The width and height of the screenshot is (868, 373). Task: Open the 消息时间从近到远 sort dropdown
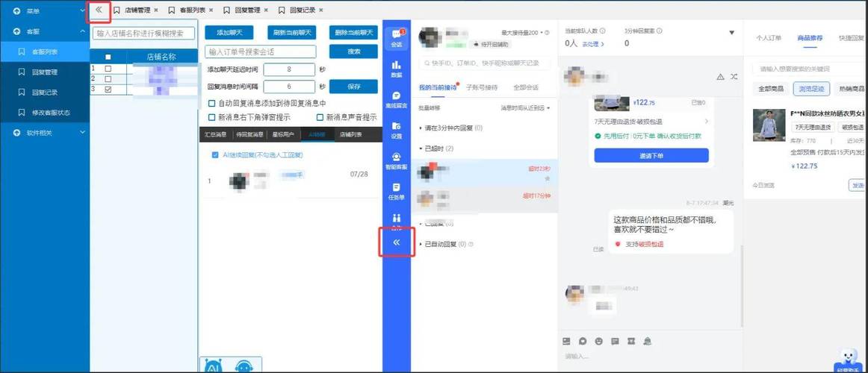(525, 108)
